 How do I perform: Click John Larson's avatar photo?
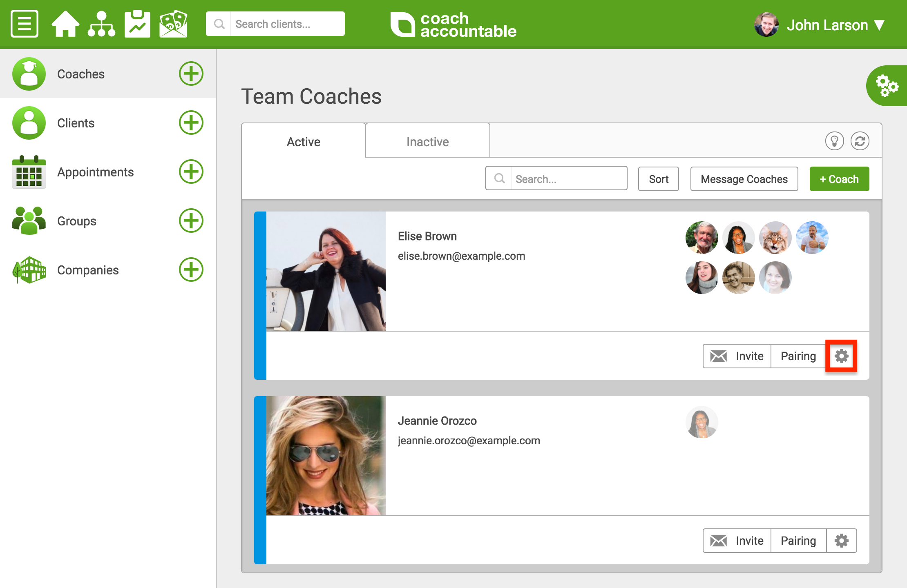pos(766,24)
